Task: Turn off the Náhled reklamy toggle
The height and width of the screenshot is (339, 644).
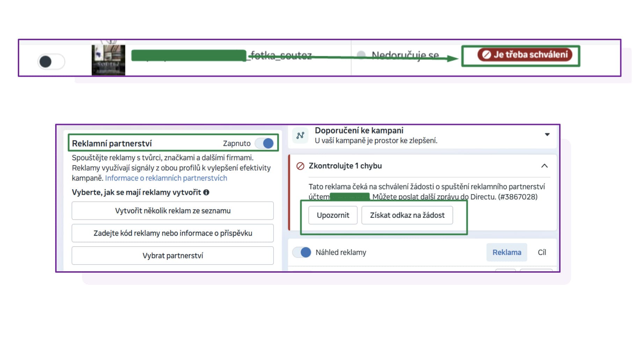Action: pyautogui.click(x=302, y=252)
